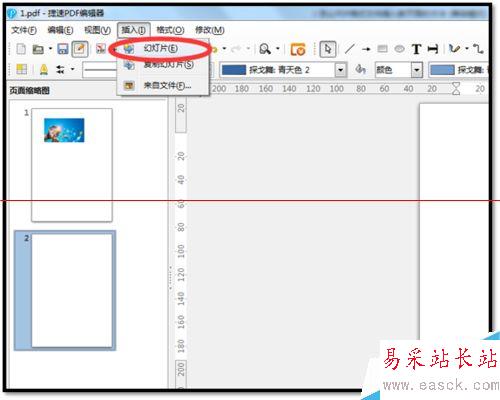
Task: Open the 编辑(E) menu
Action: 60,30
